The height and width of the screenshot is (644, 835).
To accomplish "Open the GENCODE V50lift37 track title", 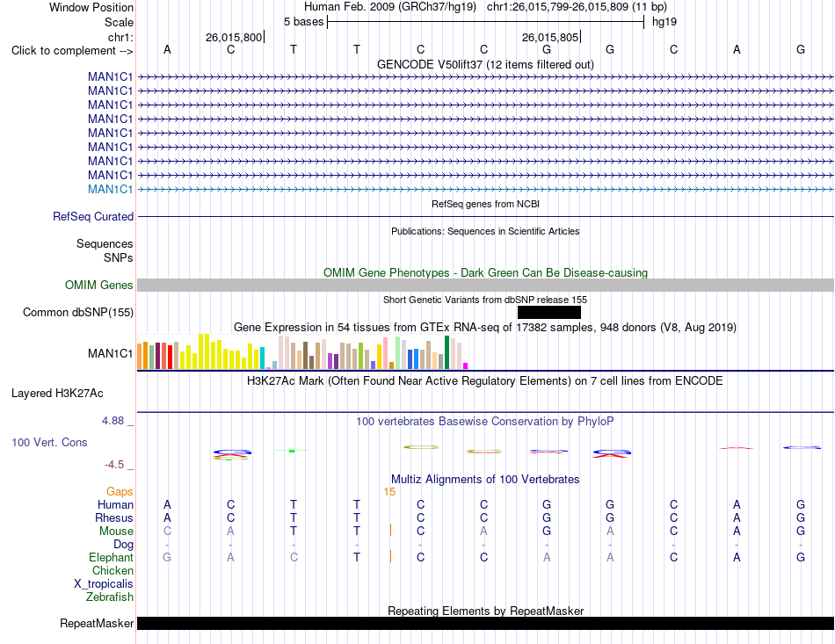I will tap(485, 64).
